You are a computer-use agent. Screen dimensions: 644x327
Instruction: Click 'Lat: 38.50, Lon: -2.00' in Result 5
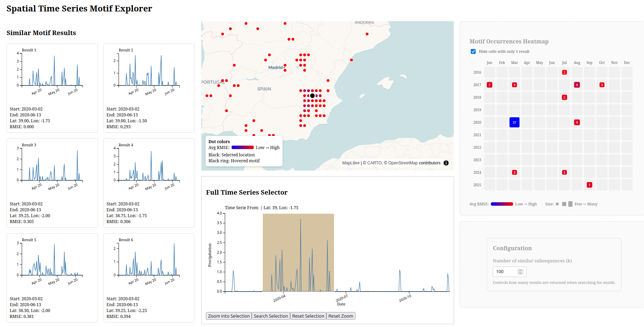coord(30,311)
